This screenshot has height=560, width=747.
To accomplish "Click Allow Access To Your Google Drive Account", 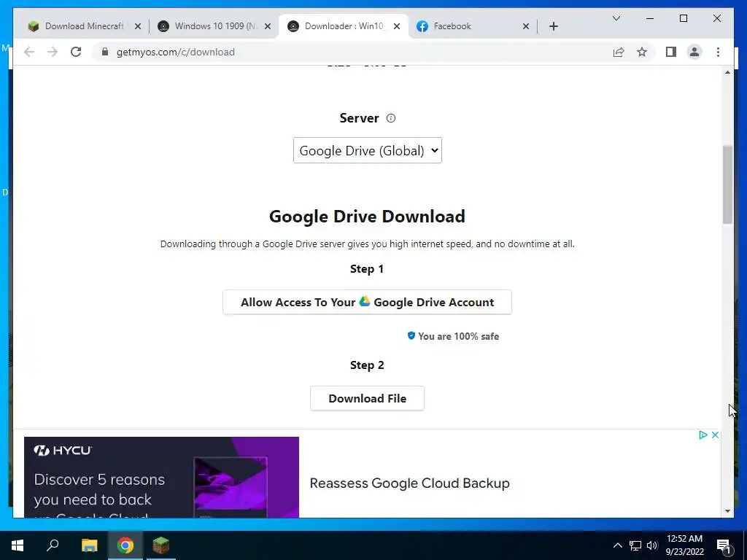I will [367, 302].
